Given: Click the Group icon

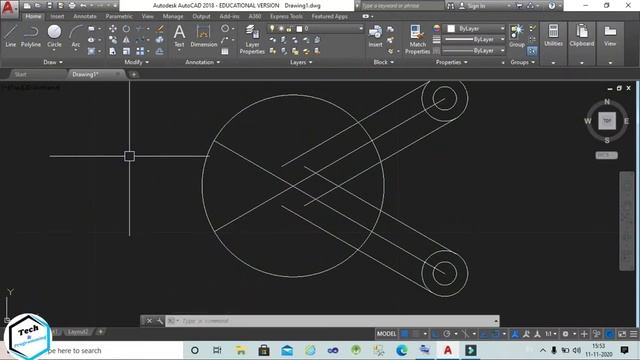Looking at the screenshot, I should tap(517, 36).
